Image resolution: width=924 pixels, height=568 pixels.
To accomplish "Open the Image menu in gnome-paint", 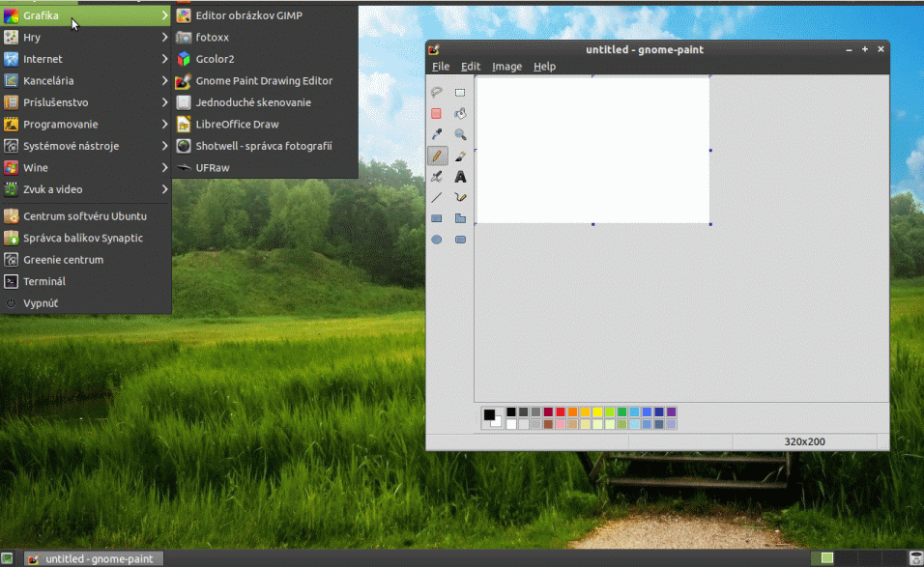I will [506, 67].
